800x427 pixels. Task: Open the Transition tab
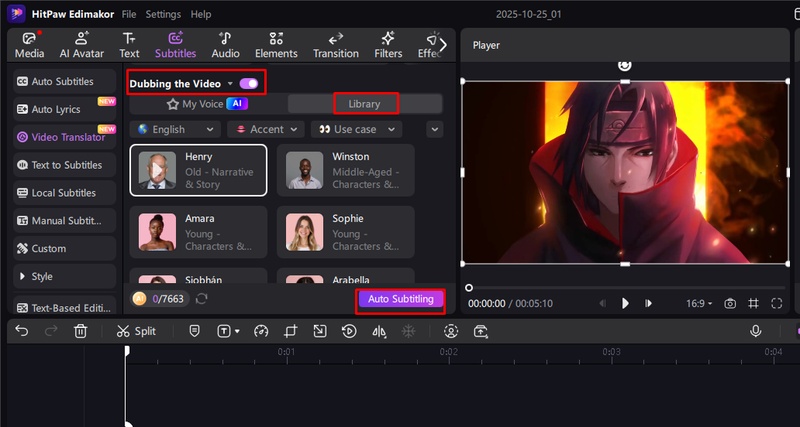[x=336, y=45]
